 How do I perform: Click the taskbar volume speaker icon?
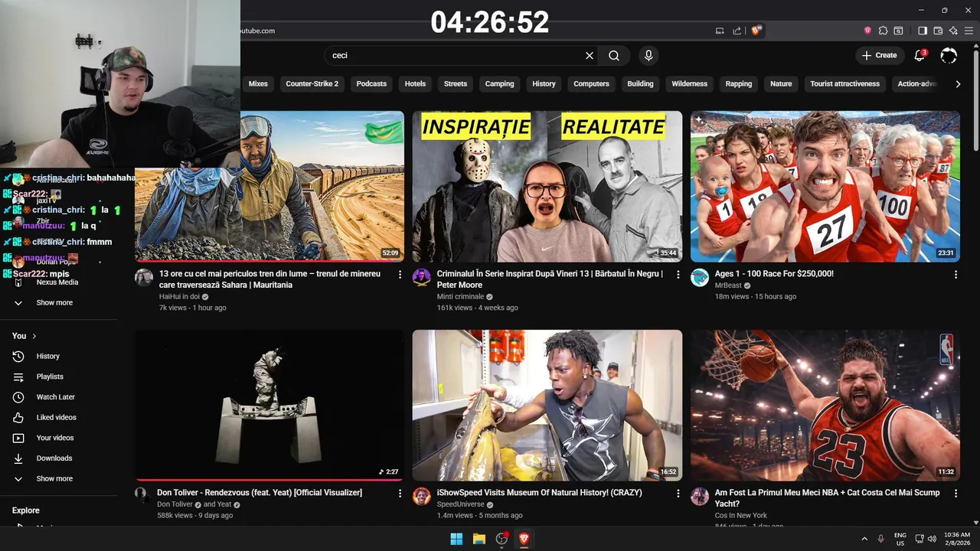click(933, 539)
